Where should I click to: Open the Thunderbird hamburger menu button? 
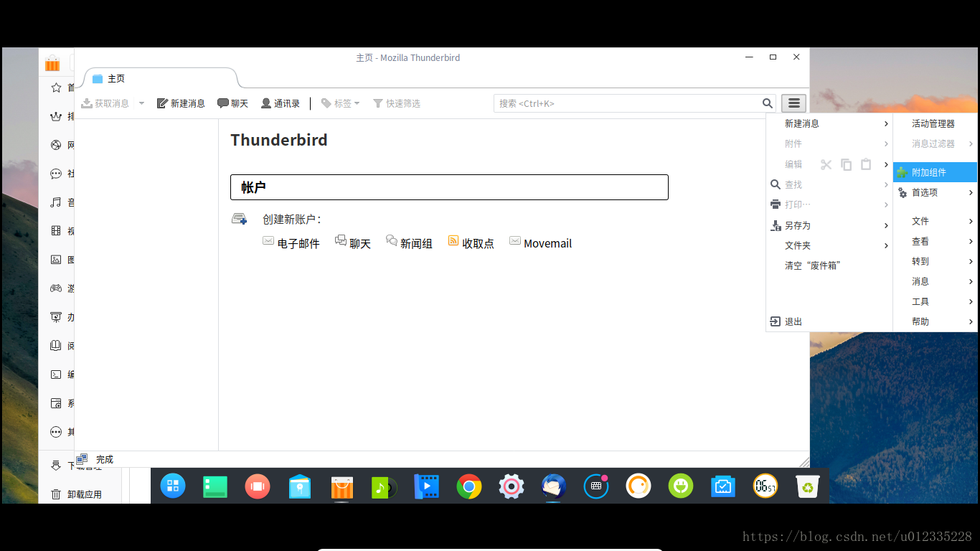(x=793, y=103)
